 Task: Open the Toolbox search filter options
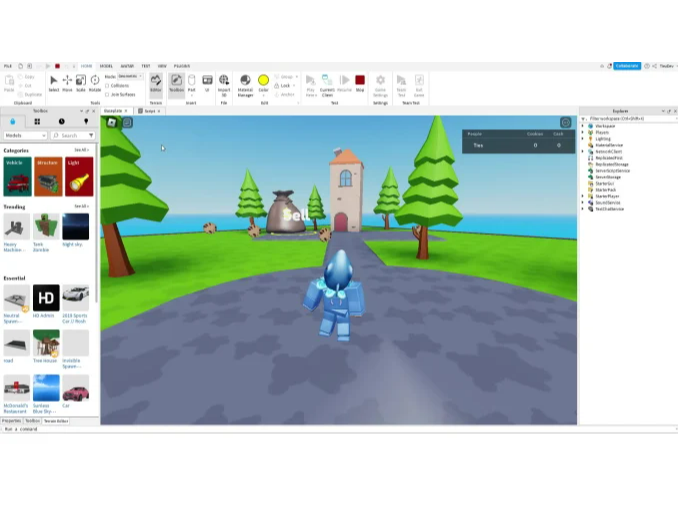pyautogui.click(x=91, y=135)
